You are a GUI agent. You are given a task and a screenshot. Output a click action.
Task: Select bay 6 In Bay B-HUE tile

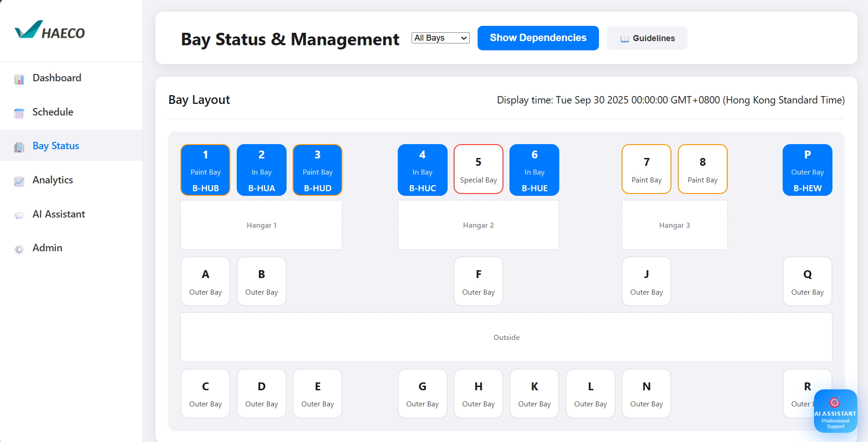coord(534,170)
